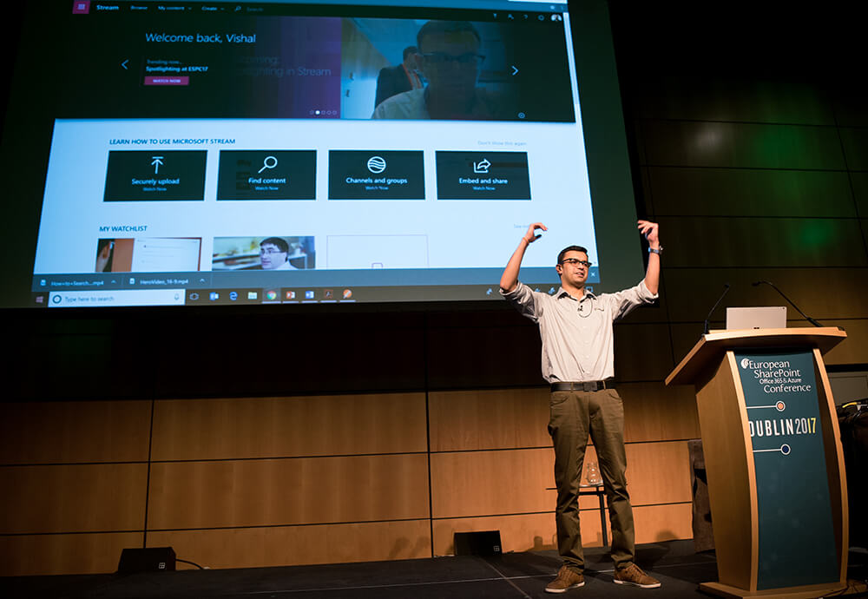Open options arrow for HeroVideo_16-9.mp4 download
Screen dimensions: 868x599
tap(202, 280)
